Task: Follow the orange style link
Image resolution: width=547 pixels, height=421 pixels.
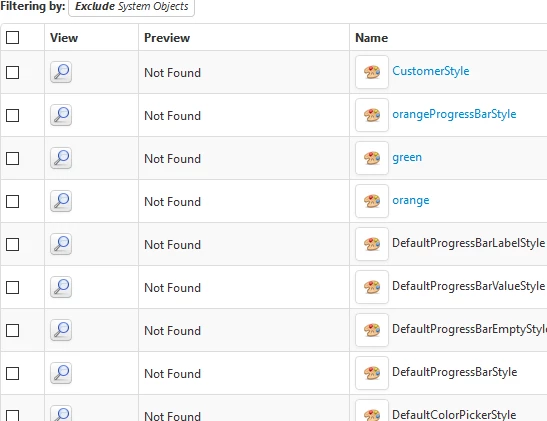Action: [411, 201]
